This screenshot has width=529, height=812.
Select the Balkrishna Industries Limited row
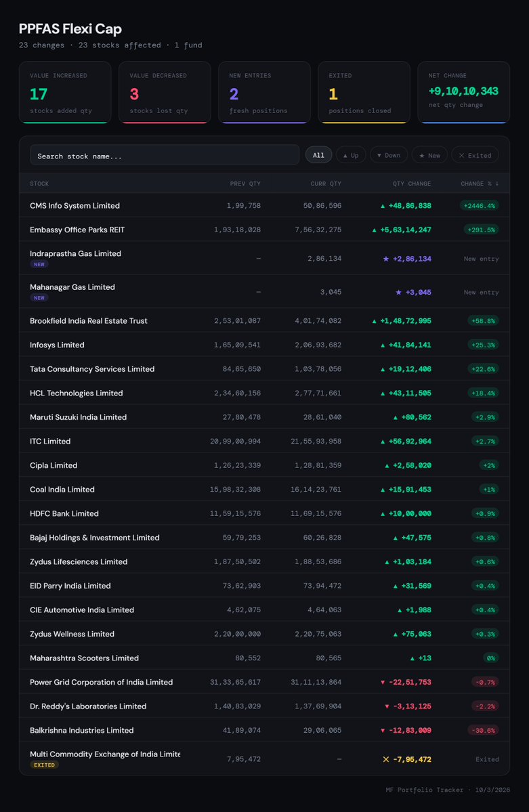(x=264, y=730)
